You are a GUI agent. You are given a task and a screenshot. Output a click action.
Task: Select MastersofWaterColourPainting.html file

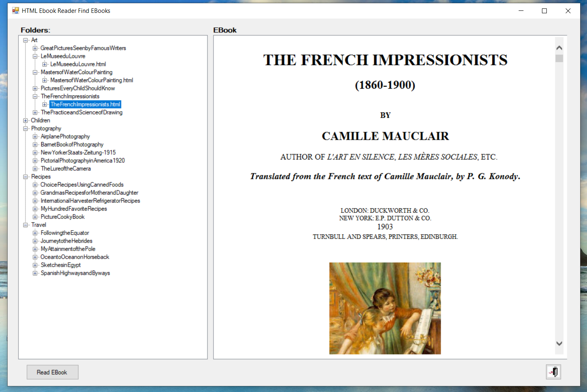click(92, 80)
